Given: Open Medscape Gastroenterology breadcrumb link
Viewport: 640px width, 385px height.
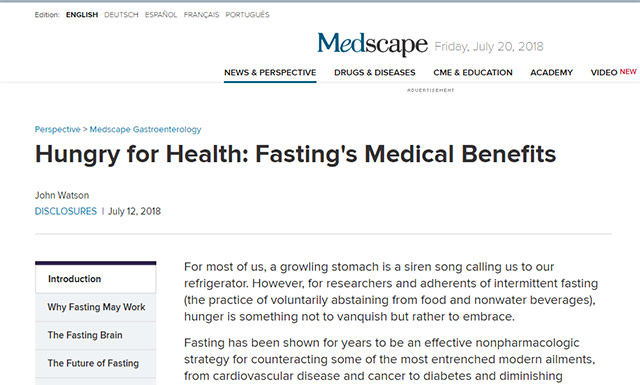Looking at the screenshot, I should 145,129.
